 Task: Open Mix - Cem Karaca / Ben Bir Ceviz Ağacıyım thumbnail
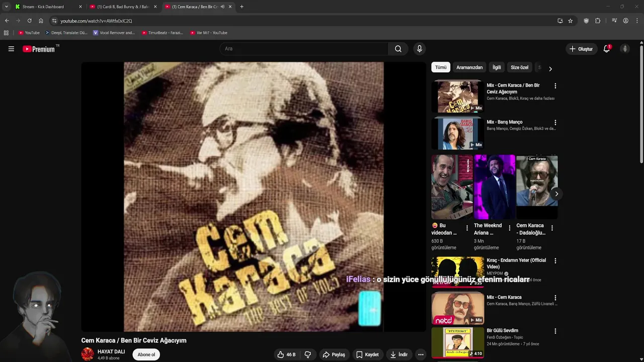point(458,96)
